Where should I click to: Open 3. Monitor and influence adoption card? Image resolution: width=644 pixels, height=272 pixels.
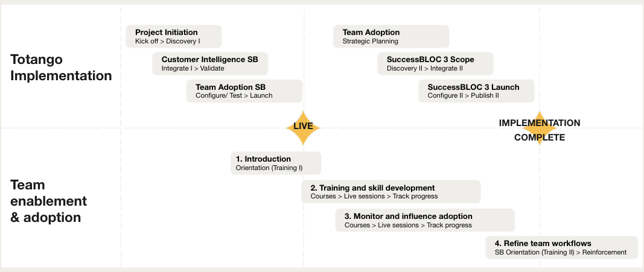click(x=425, y=220)
